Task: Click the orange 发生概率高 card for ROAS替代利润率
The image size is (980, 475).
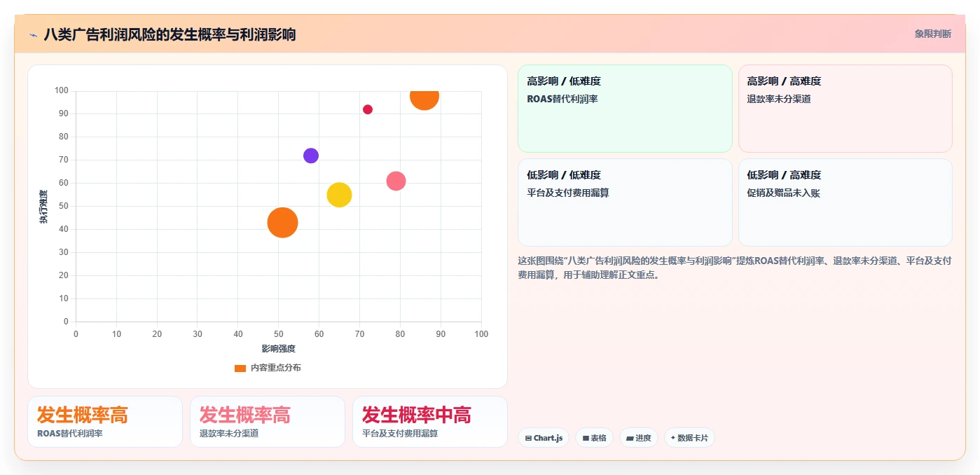Action: tap(105, 422)
